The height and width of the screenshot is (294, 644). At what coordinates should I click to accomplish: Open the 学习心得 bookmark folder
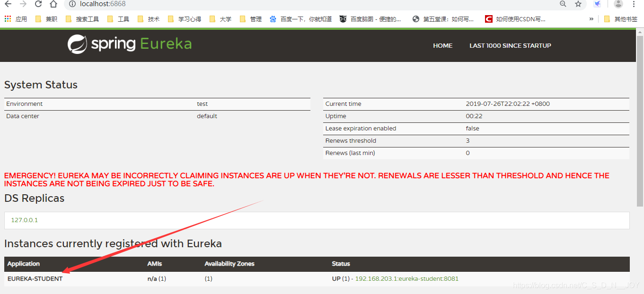pos(184,19)
